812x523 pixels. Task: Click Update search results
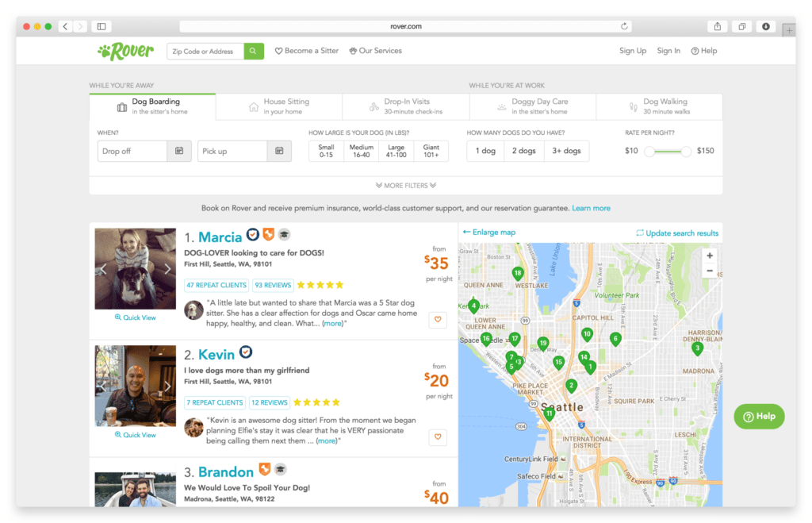(677, 233)
